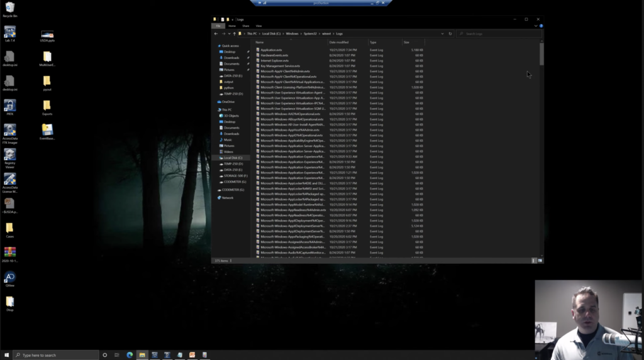The height and width of the screenshot is (360, 644).
Task: Launch the QView desktop shortcut
Action: coord(10,279)
